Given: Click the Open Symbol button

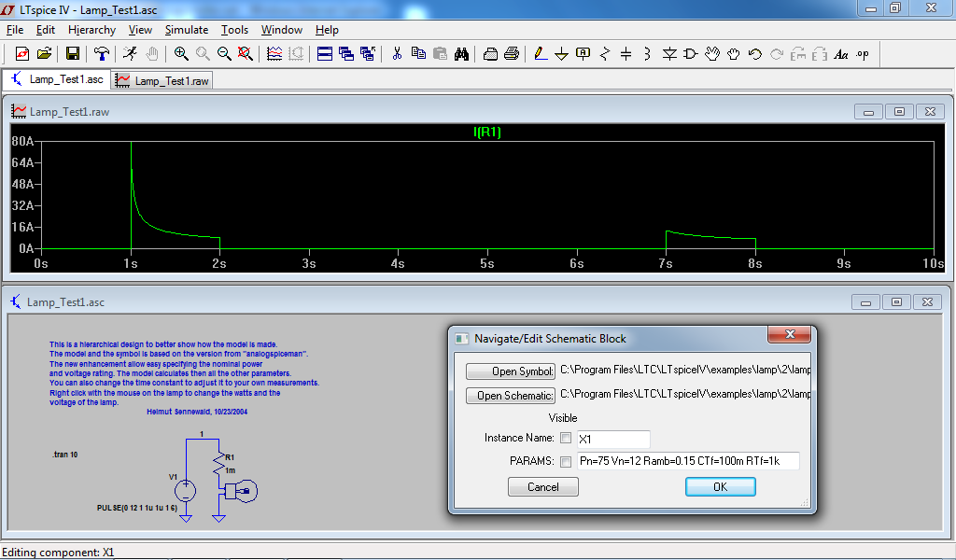Looking at the screenshot, I should coord(511,371).
